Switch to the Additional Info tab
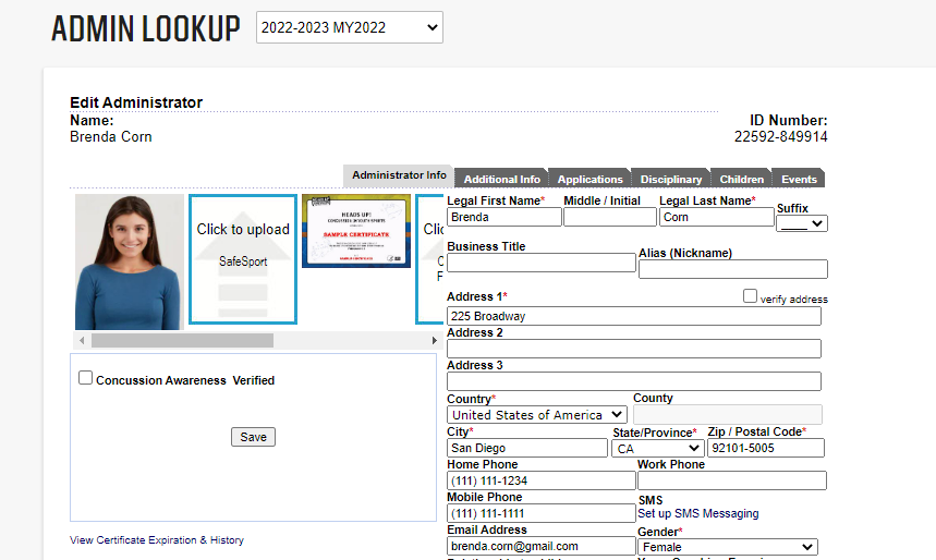 502,179
